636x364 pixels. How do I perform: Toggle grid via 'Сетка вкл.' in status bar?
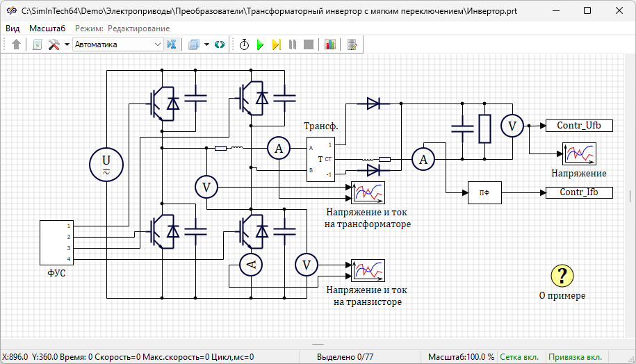click(519, 357)
